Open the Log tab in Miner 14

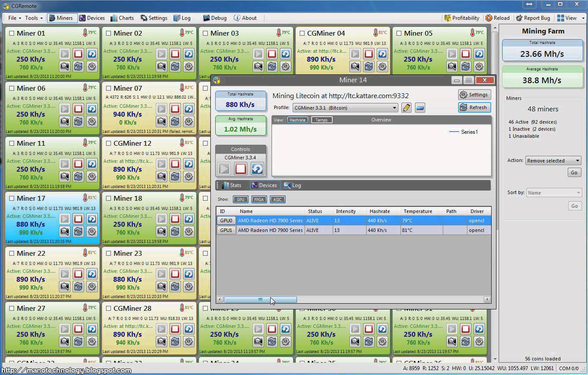point(292,185)
